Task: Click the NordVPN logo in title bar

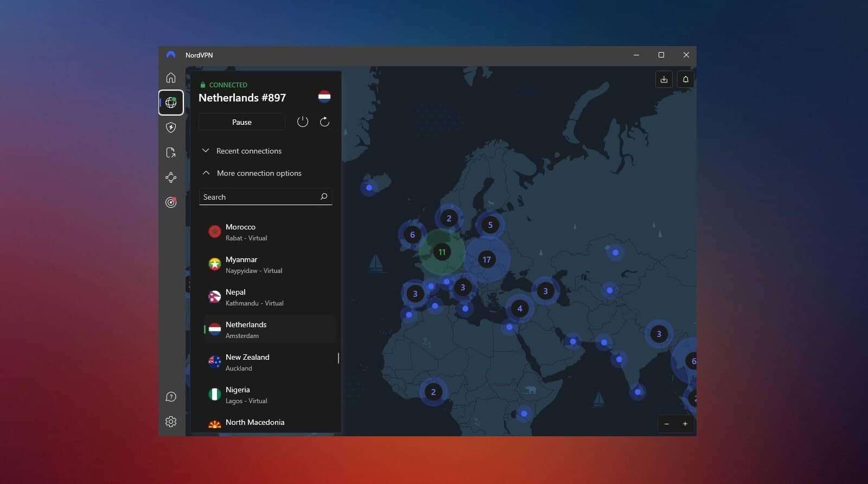Action: click(x=171, y=55)
